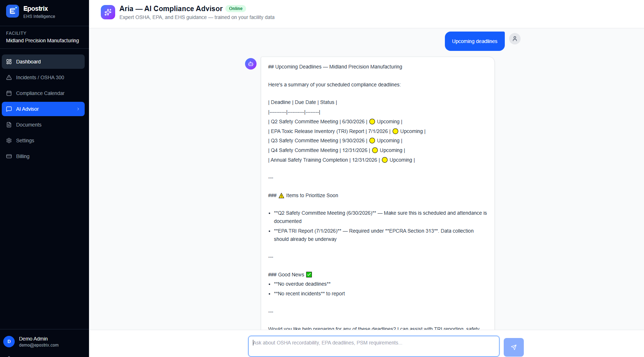Click the green checkmark next to Good News
Viewport: 644px width, 357px height.
click(309, 275)
